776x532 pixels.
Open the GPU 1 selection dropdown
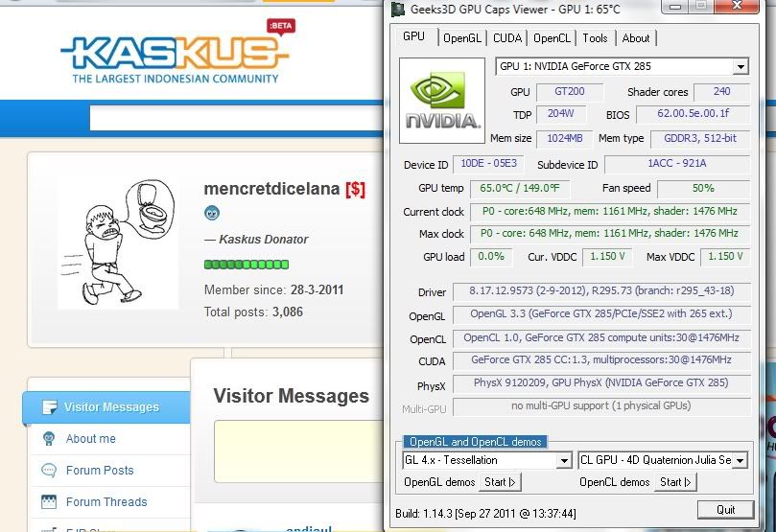[741, 67]
